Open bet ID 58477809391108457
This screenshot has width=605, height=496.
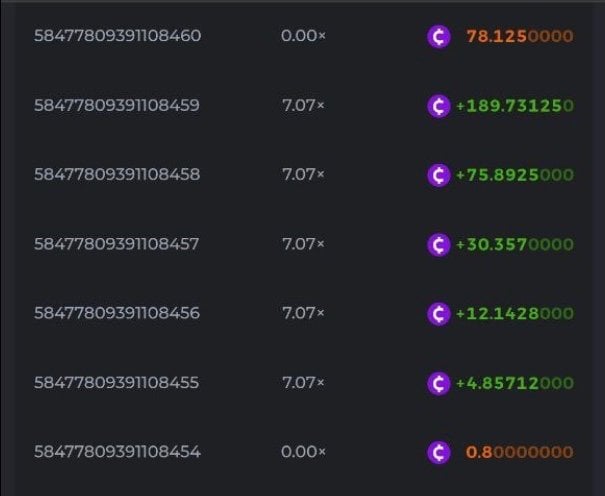click(117, 244)
